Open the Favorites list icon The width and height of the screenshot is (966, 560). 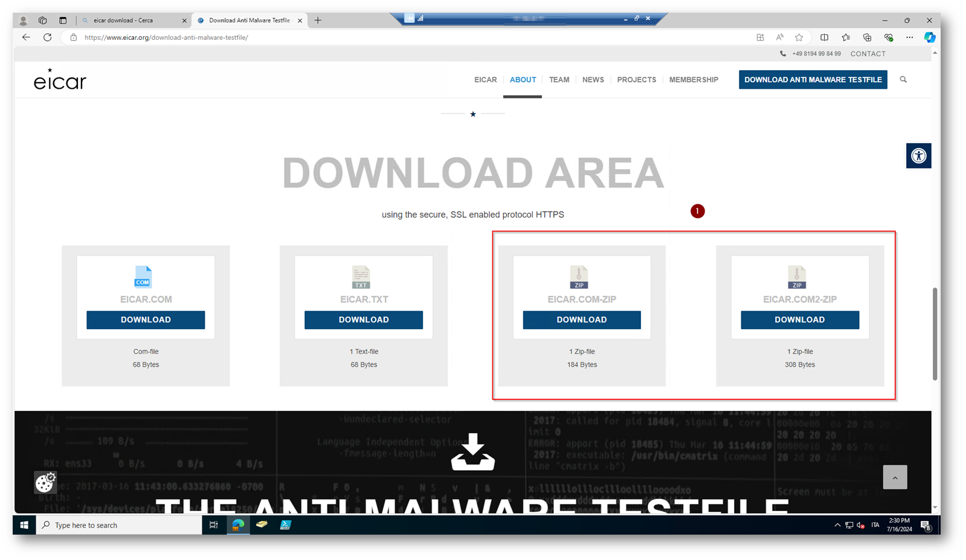click(846, 37)
